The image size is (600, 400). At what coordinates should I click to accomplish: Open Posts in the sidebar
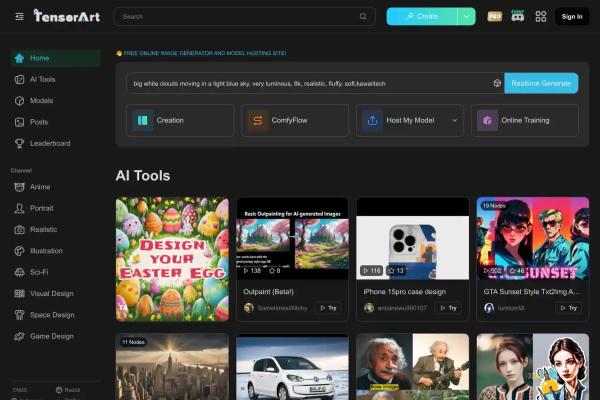[x=55, y=122]
